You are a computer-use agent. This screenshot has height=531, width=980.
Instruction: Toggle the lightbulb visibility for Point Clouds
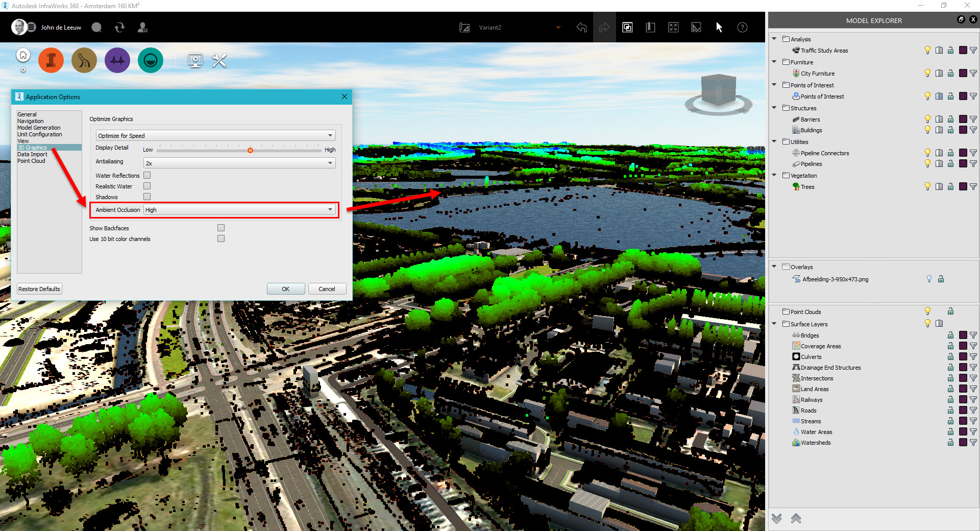click(x=927, y=311)
